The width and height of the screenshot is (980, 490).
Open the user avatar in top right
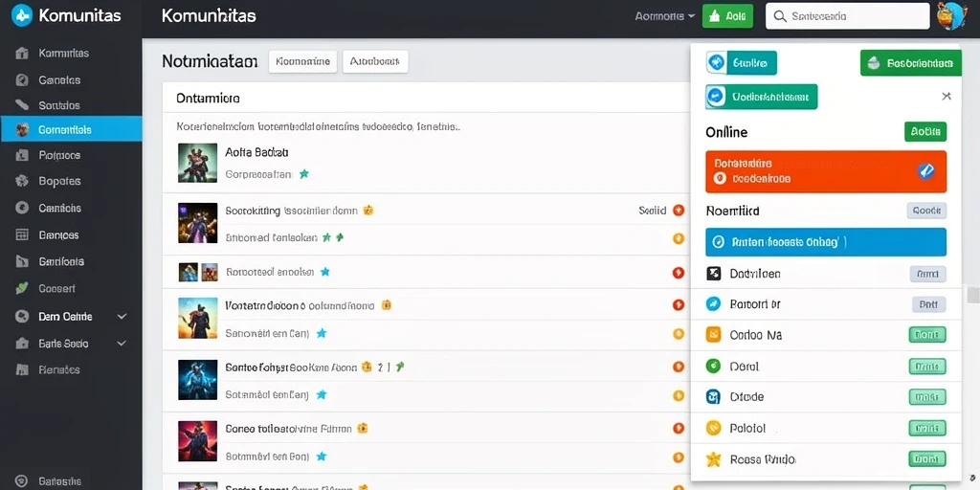tap(951, 16)
